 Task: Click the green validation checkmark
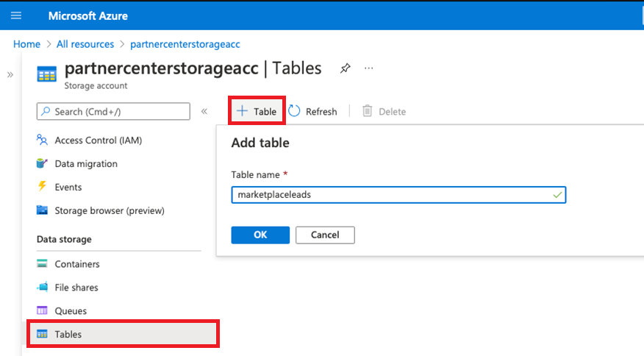point(557,195)
